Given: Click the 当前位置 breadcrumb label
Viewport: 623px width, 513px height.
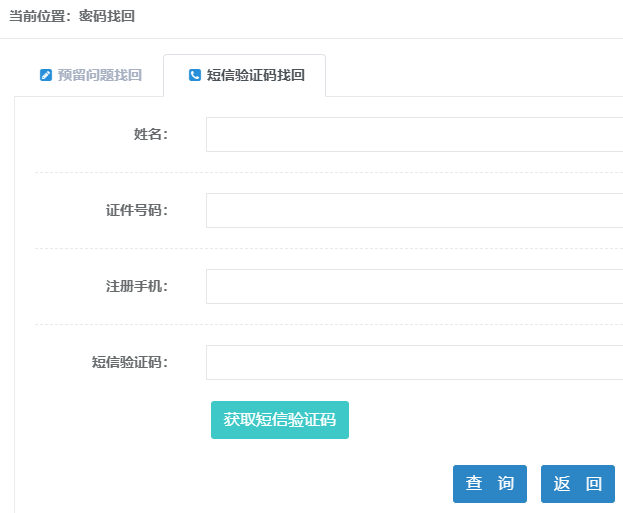Looking at the screenshot, I should pyautogui.click(x=38, y=16).
